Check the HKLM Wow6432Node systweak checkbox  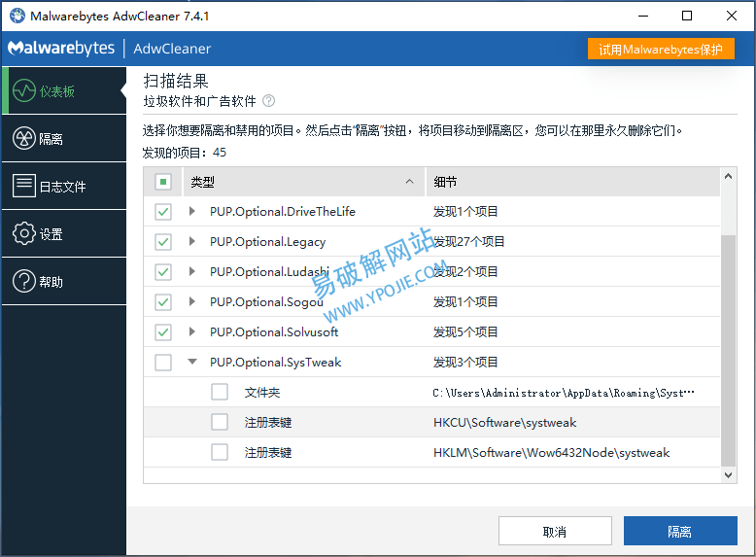220,452
